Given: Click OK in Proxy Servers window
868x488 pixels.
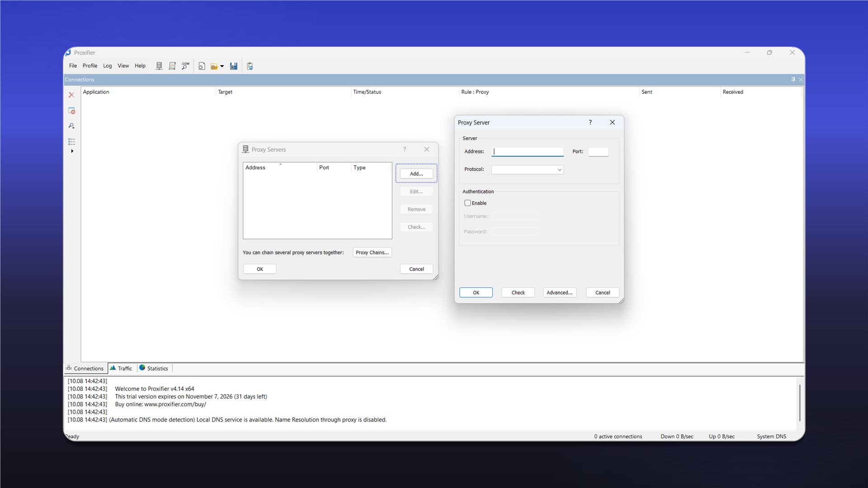Looking at the screenshot, I should pyautogui.click(x=260, y=269).
